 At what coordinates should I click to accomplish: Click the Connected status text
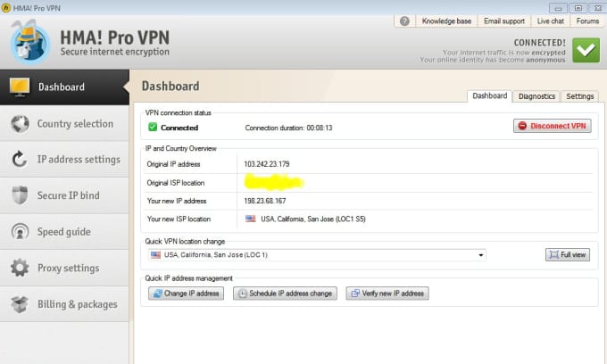[x=179, y=128]
